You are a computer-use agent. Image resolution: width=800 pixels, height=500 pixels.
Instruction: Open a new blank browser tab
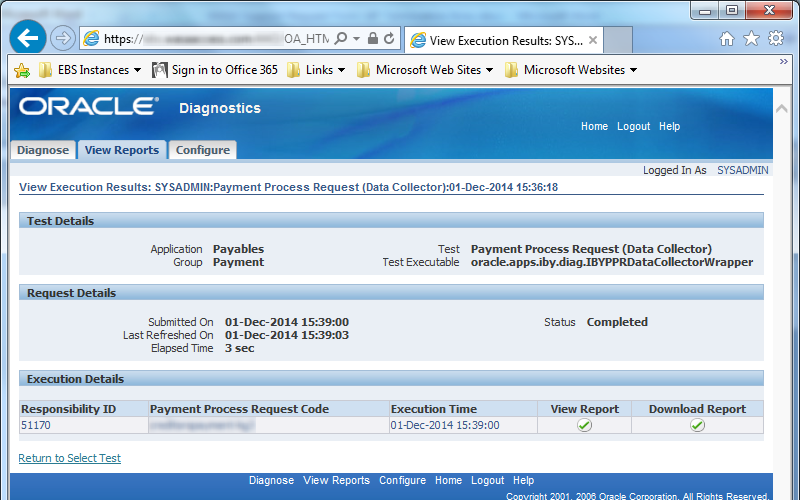click(618, 40)
